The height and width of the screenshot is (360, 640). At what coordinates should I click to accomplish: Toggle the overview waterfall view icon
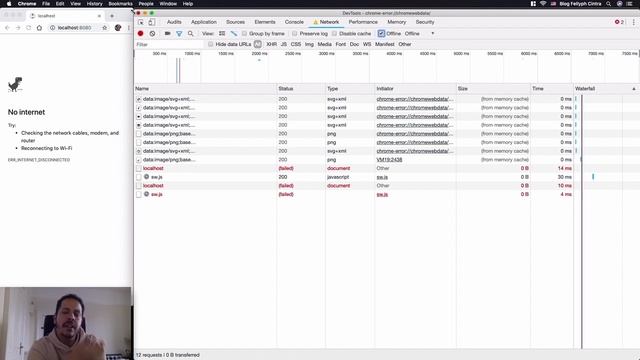(234, 33)
